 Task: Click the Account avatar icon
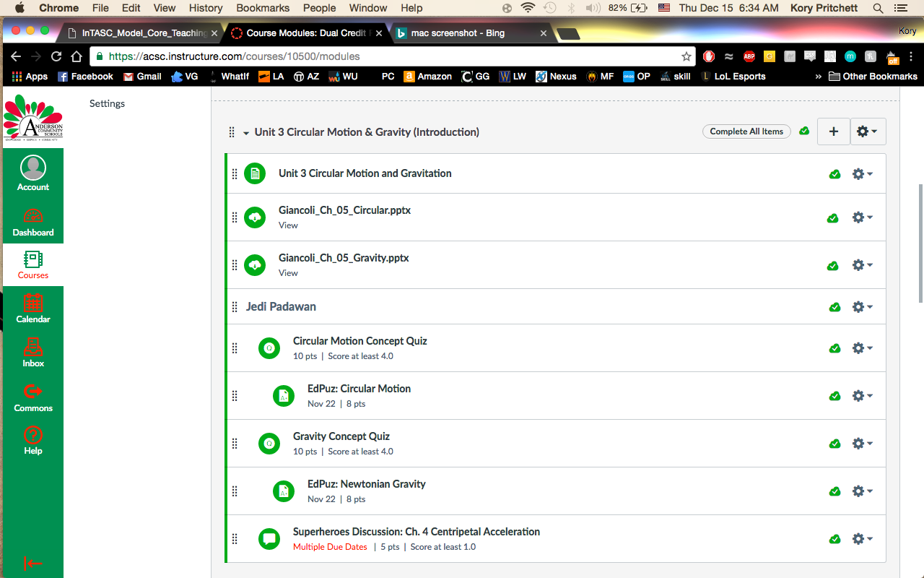click(x=33, y=168)
